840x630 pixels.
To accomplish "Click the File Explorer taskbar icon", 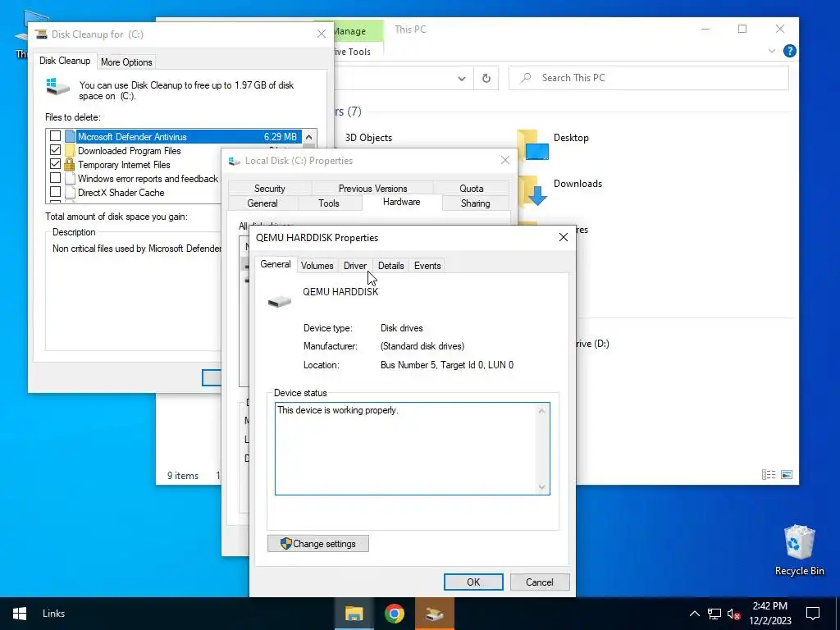I will point(354,614).
